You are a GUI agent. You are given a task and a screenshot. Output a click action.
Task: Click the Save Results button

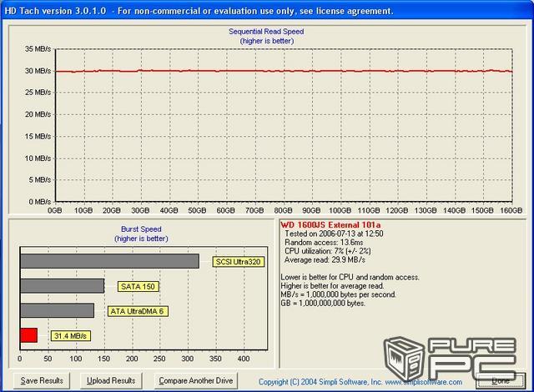coord(42,381)
